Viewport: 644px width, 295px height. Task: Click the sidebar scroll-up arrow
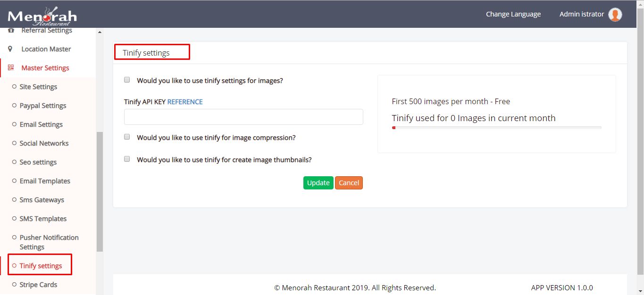[x=99, y=32]
